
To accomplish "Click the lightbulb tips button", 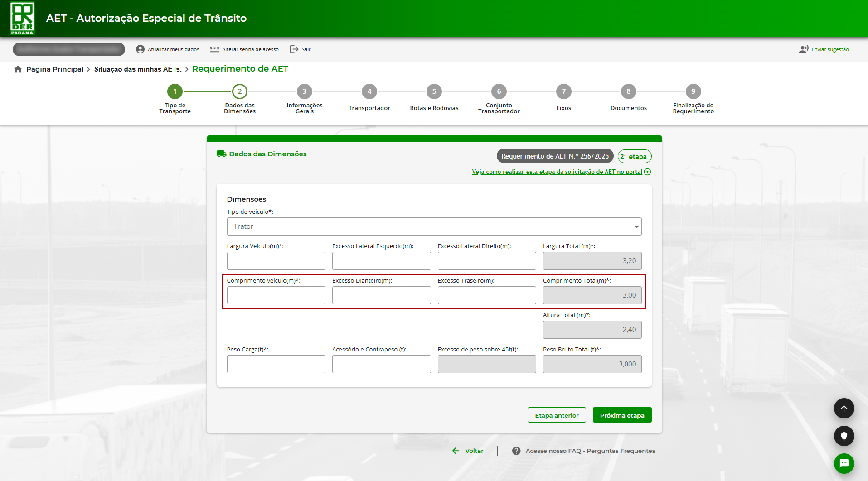I will coord(844,436).
